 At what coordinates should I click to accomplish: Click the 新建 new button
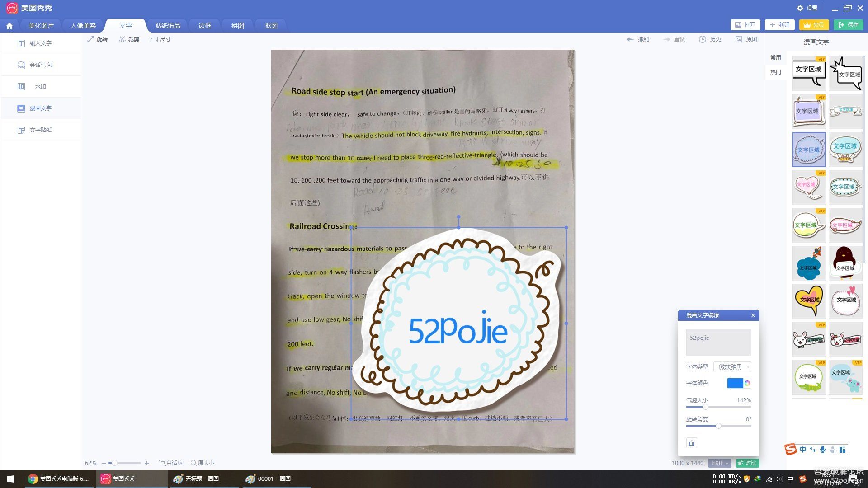coord(780,25)
